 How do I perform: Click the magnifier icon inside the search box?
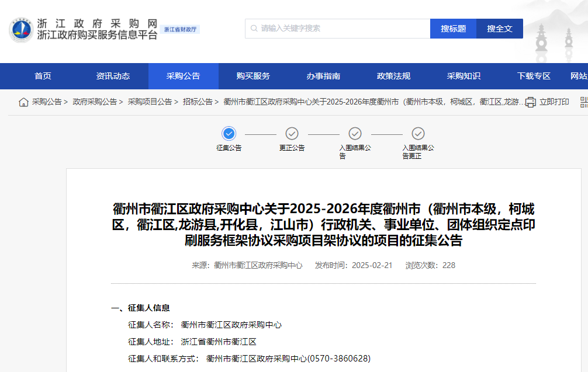pyautogui.click(x=253, y=27)
